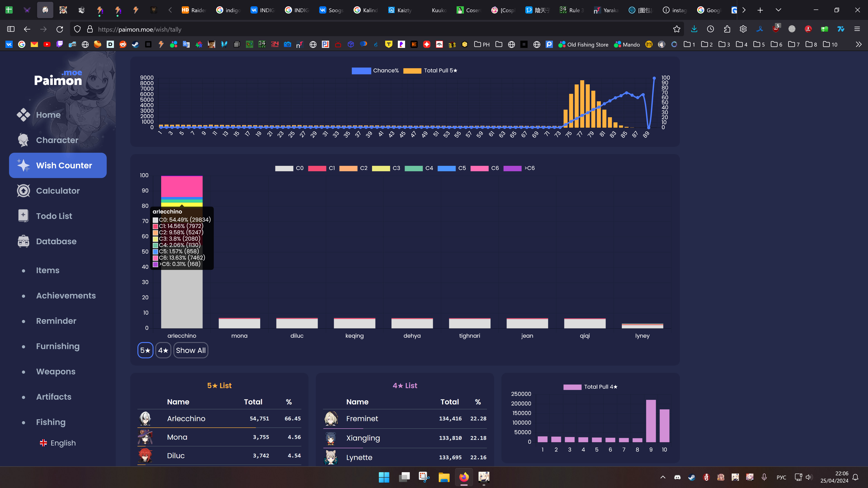This screenshot has height=488, width=868.
Task: Click the Database sidebar icon
Action: (x=24, y=241)
